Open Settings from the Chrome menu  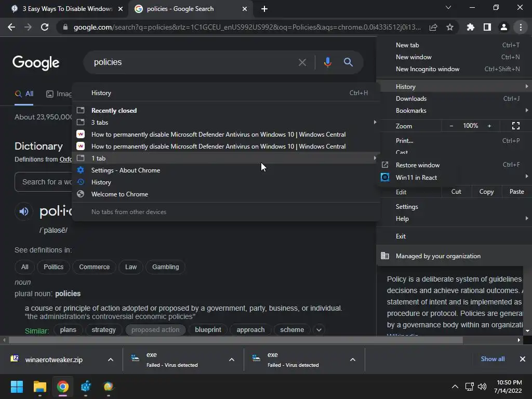(x=454, y=207)
